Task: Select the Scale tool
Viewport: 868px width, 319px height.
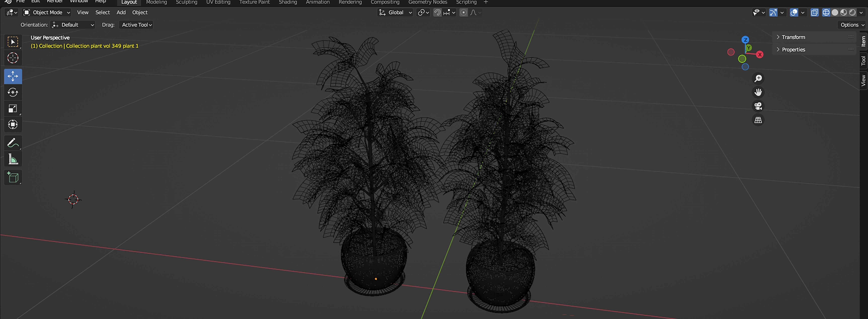Action: coord(13,109)
